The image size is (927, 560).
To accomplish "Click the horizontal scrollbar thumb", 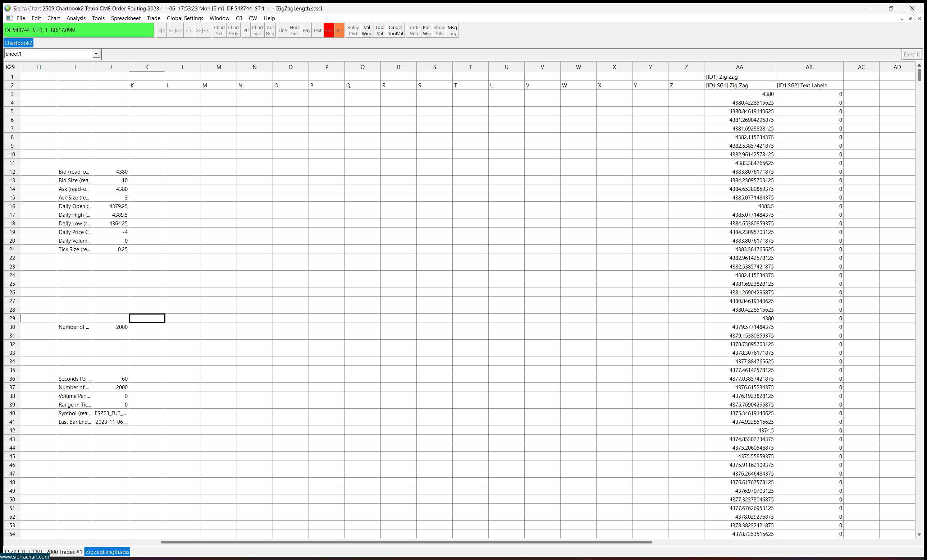I will [406, 542].
